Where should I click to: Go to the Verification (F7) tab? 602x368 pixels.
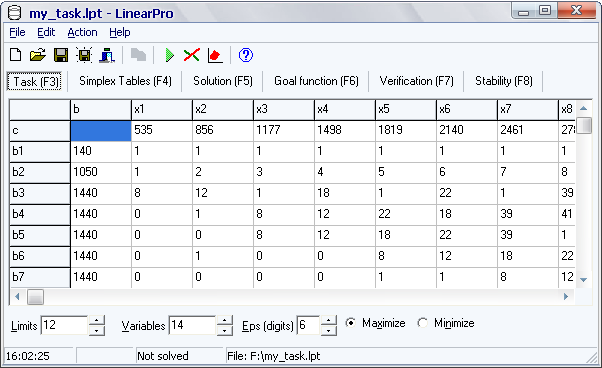(x=417, y=81)
